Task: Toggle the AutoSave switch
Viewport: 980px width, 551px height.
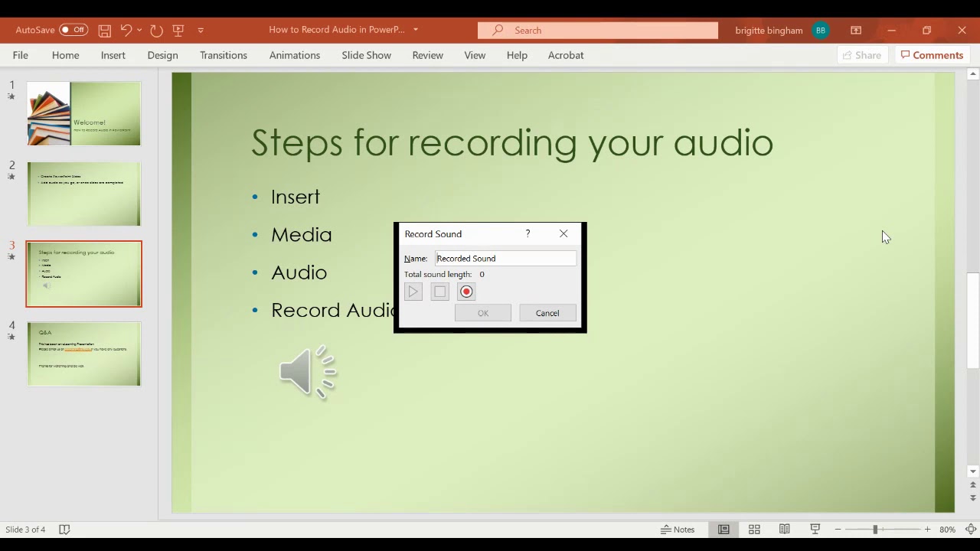Action: [73, 30]
